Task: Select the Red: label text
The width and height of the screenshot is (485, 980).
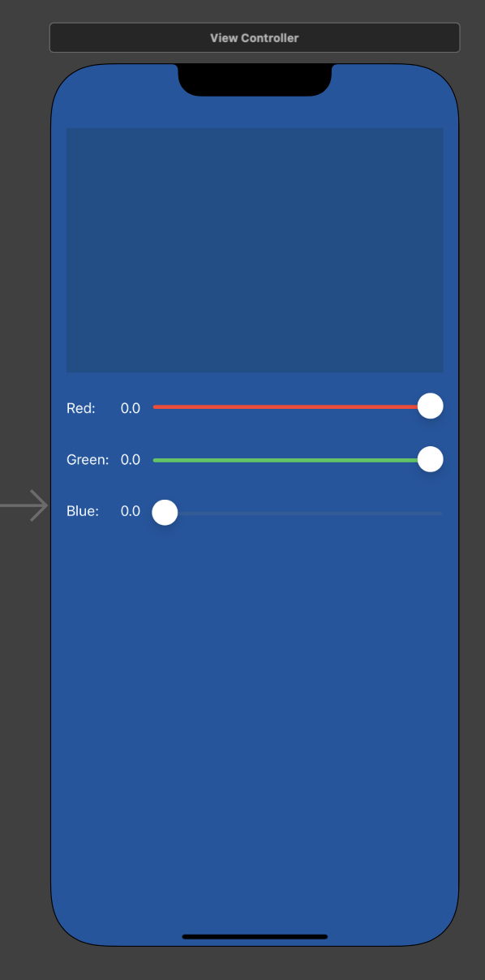Action: coord(80,408)
